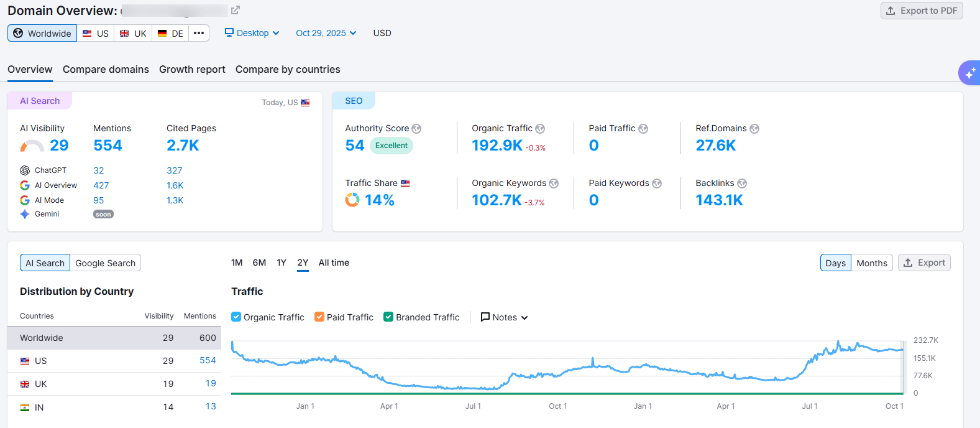This screenshot has width=980, height=428.
Task: Select the 2Y time range
Action: (x=303, y=263)
